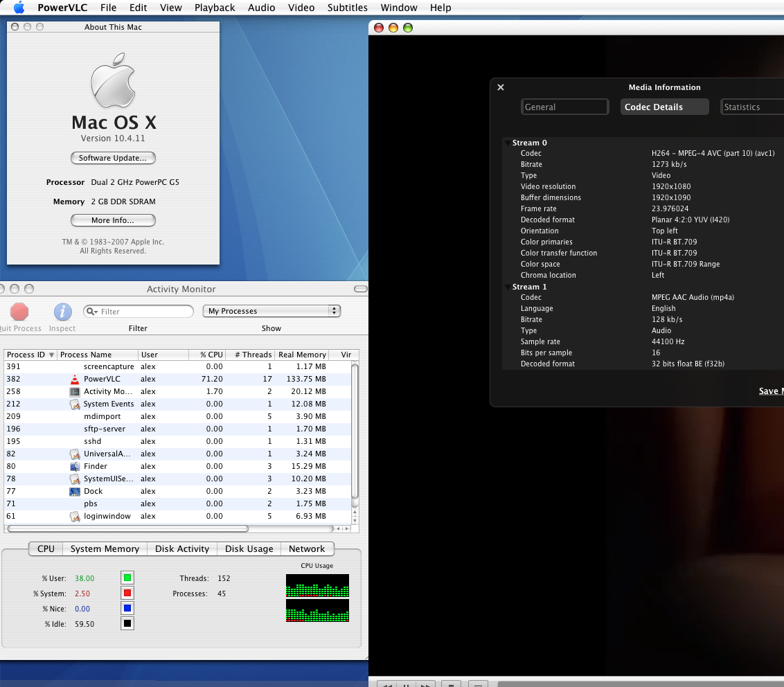This screenshot has height=687, width=784.
Task: Click the More Info... button
Action: [x=113, y=220]
